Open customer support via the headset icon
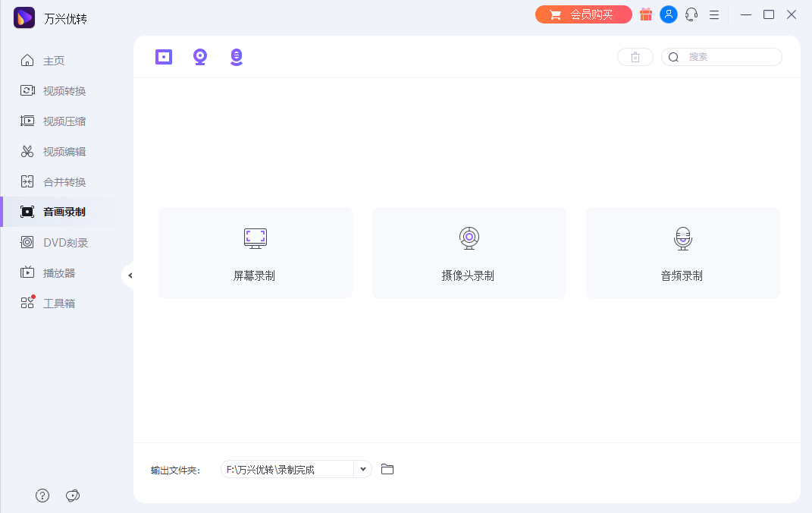Screen dimensions: 812x513 point(691,14)
